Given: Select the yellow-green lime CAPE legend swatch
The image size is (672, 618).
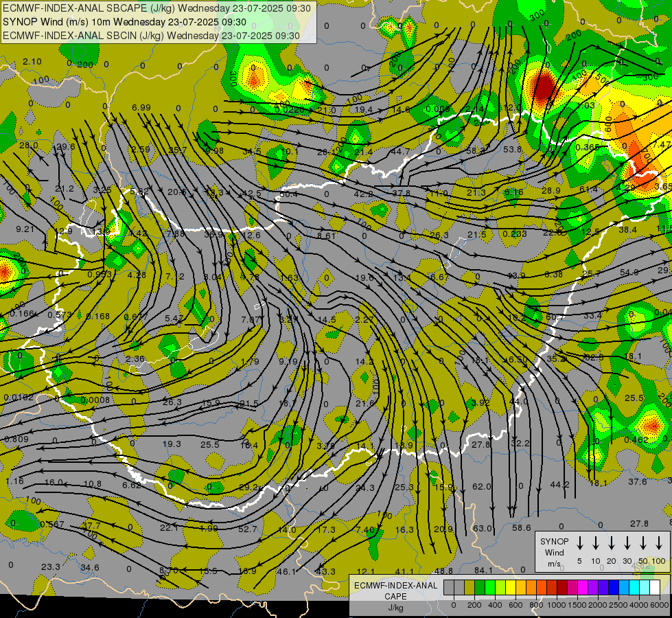Looking at the screenshot, I should pyautogui.click(x=500, y=587).
